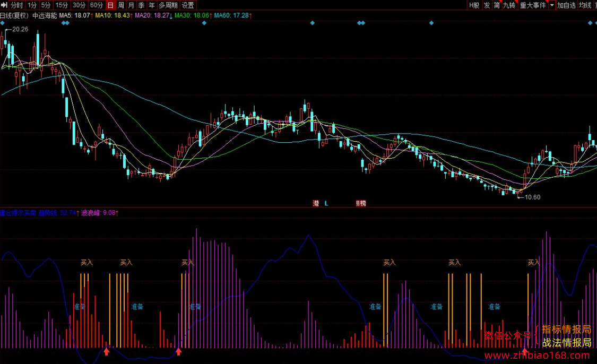This screenshot has width=597, height=364.
Task: Click 加自选 to add to watchlist
Action: (566, 5)
